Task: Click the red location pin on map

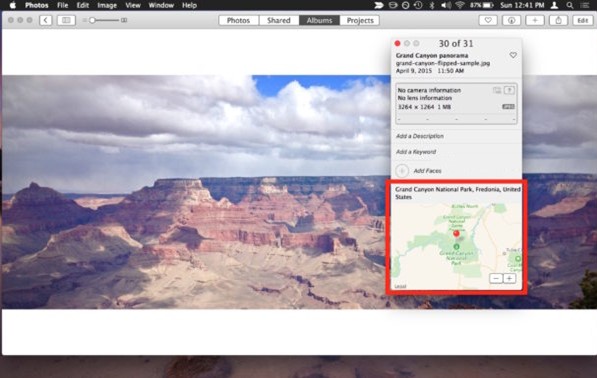Action: tap(456, 233)
